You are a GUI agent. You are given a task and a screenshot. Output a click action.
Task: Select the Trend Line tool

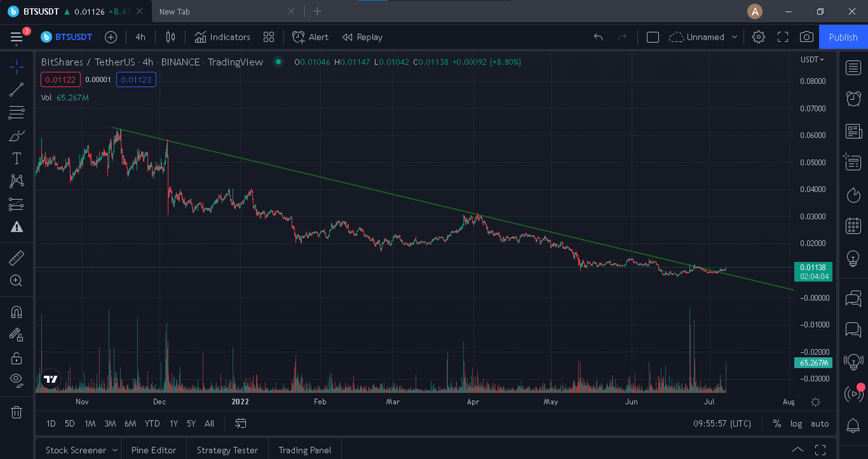click(16, 89)
